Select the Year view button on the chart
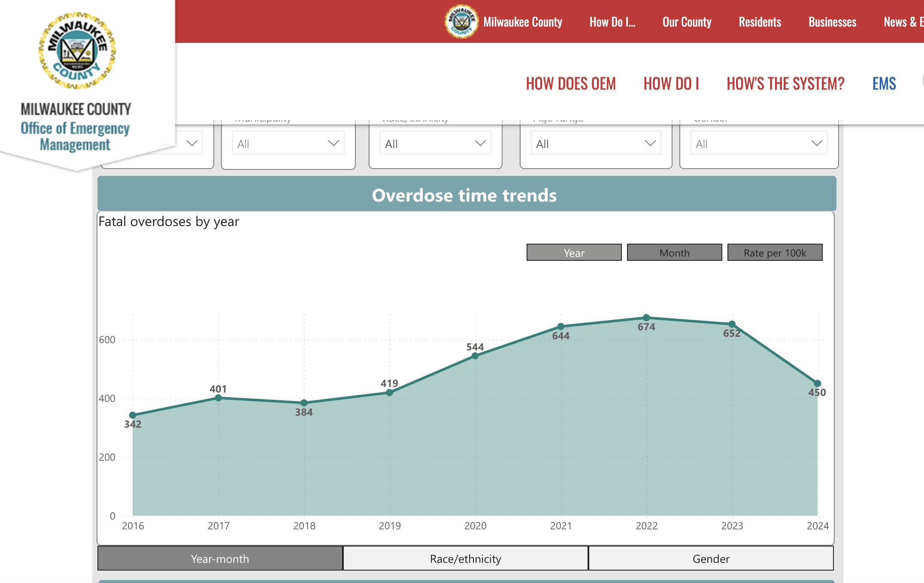Image resolution: width=924 pixels, height=583 pixels. point(574,253)
